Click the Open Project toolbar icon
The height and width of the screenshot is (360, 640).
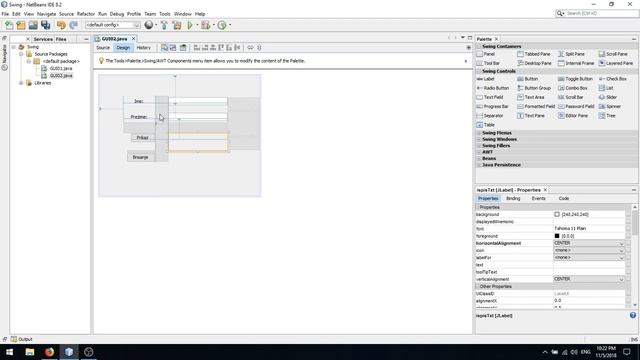click(x=33, y=25)
